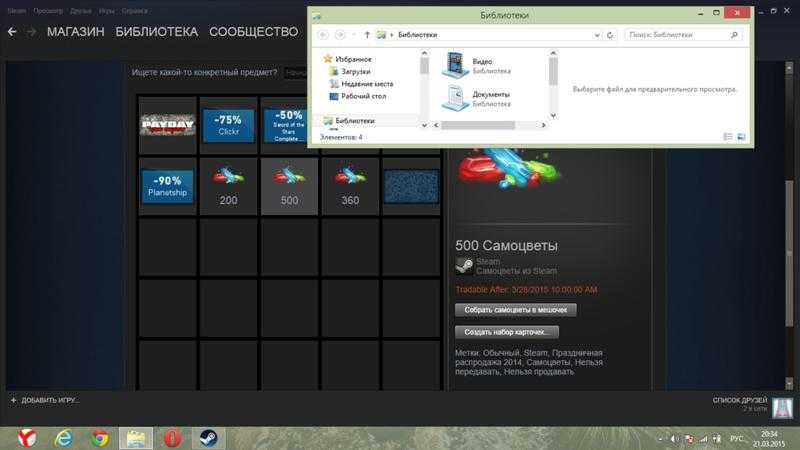Click ДОБАВИТЬ ИГРУ at the bottom left
The image size is (800, 450).
coord(44,401)
